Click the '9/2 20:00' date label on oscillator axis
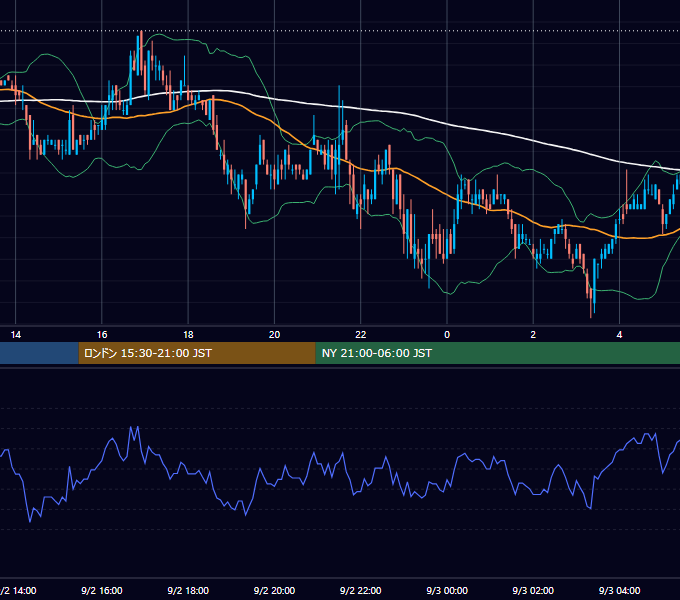The height and width of the screenshot is (600, 680). pyautogui.click(x=275, y=590)
